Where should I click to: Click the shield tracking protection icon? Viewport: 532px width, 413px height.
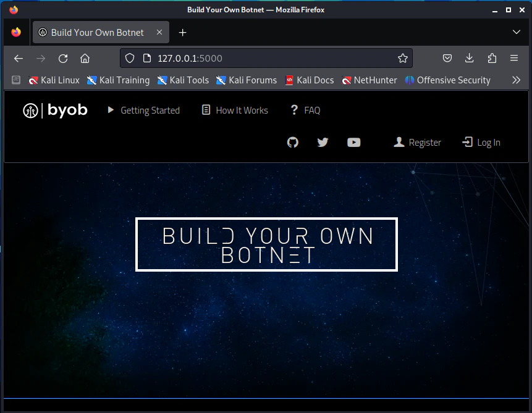click(130, 58)
